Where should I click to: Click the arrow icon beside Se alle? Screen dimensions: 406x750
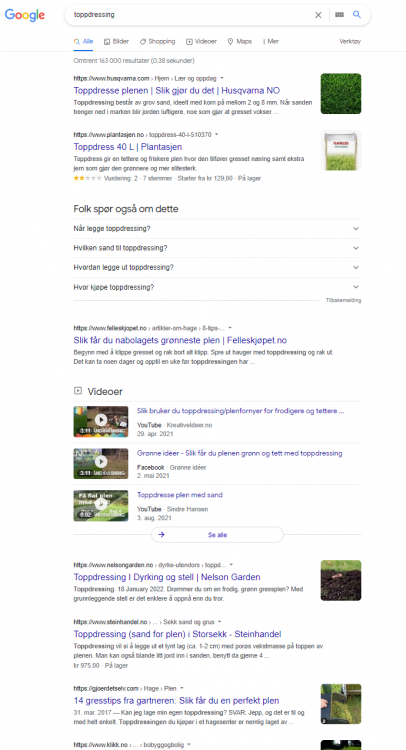coord(162,535)
